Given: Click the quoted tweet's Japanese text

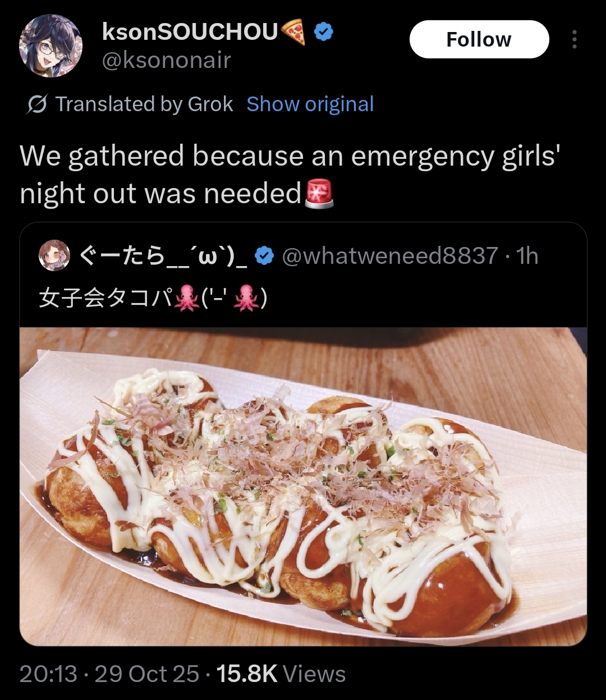Looking at the screenshot, I should tap(153, 298).
